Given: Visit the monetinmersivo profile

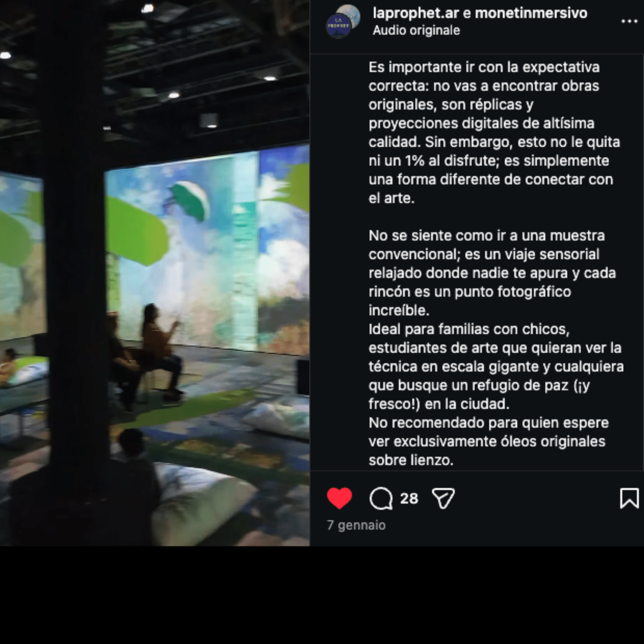Looking at the screenshot, I should [x=531, y=13].
